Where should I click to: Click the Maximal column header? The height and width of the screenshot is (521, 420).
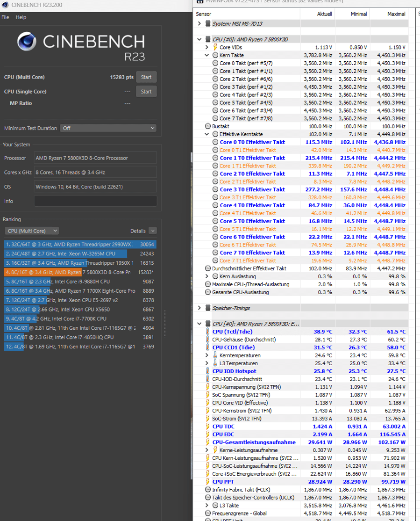(389, 14)
